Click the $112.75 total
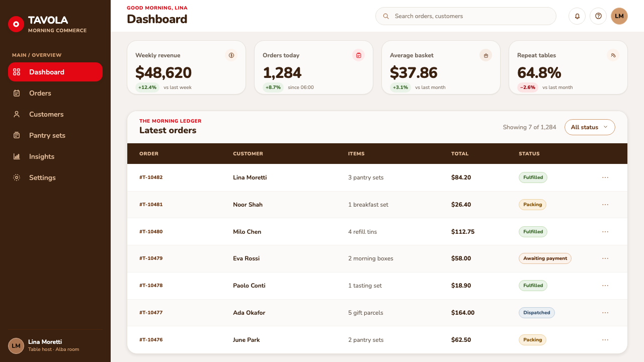644x362 pixels. [x=463, y=232]
